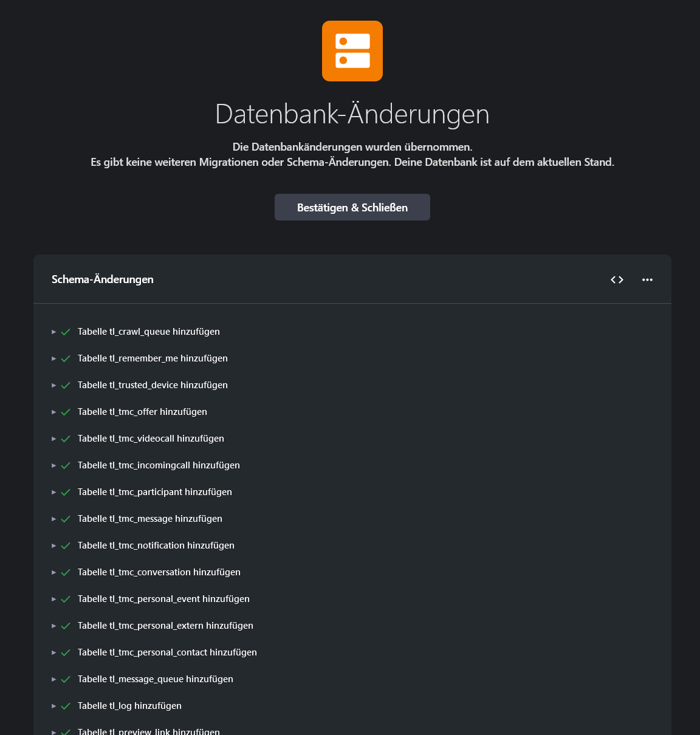Expand the tl_crawl_queue row triangle

tap(54, 332)
